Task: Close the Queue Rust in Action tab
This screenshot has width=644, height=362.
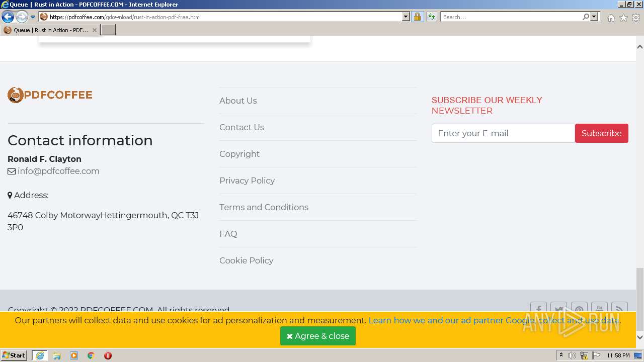Action: (95, 30)
